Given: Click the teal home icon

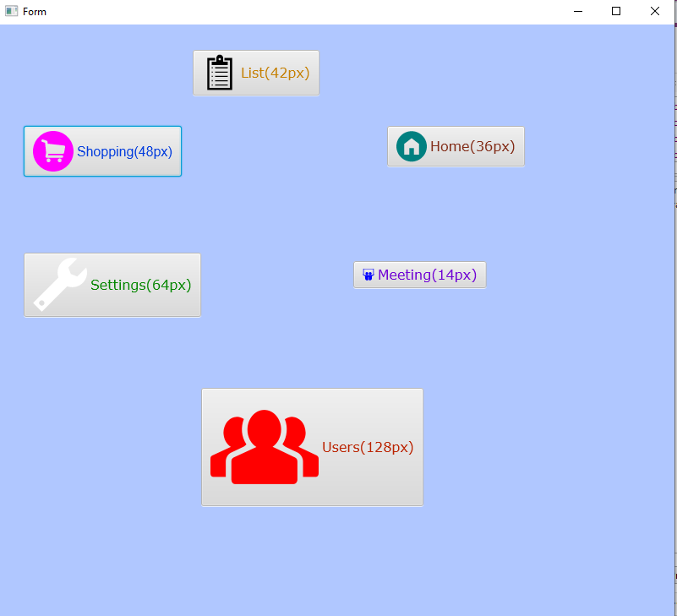Looking at the screenshot, I should click(x=412, y=146).
